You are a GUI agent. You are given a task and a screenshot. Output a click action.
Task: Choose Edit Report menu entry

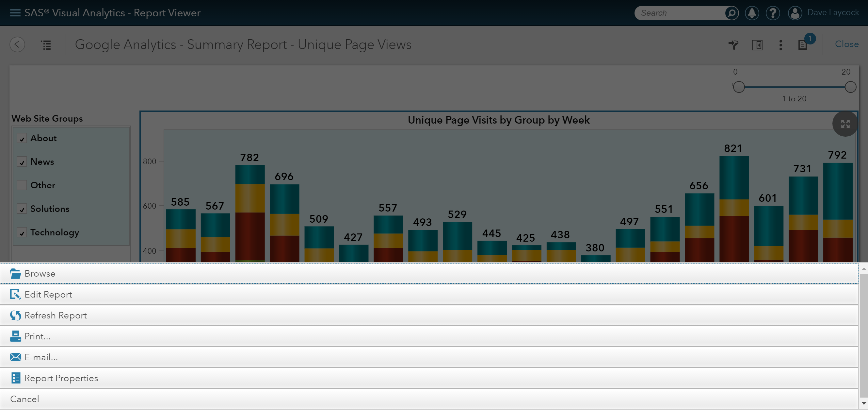pyautogui.click(x=428, y=294)
